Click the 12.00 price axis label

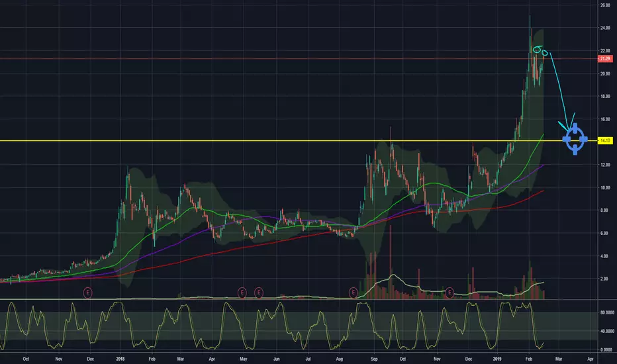point(605,165)
